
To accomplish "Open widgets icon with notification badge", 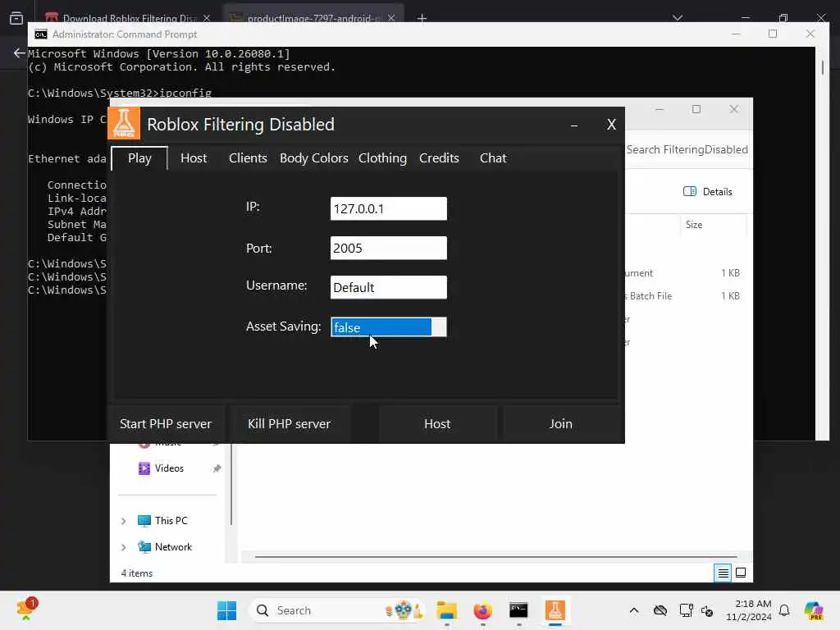I will coord(26,609).
